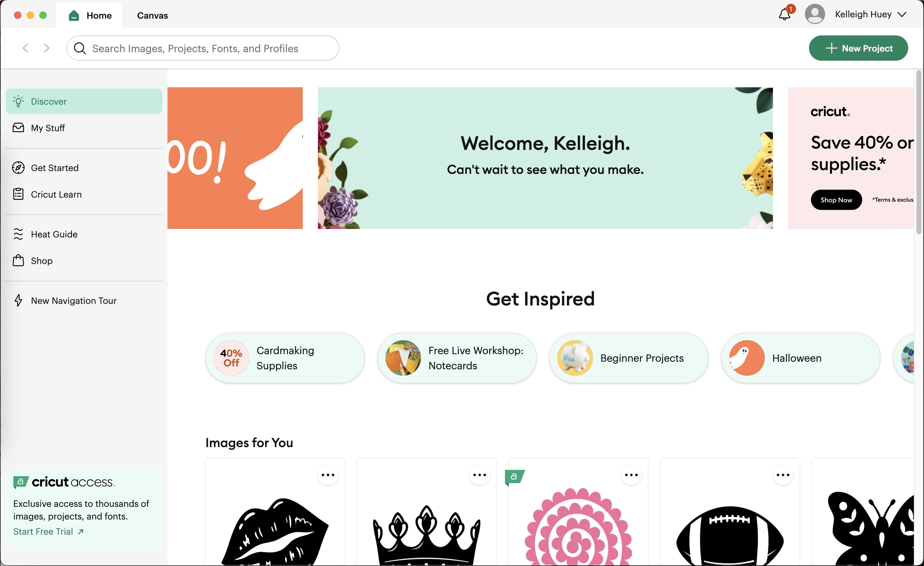Click the Discover sidebar icon
This screenshot has width=924, height=566.
coord(18,101)
